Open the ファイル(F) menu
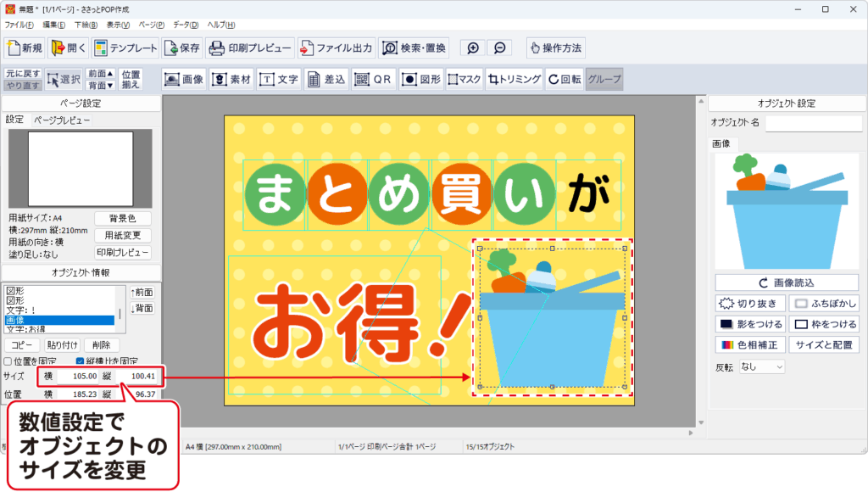Viewport: 868px width, 492px height. [19, 25]
